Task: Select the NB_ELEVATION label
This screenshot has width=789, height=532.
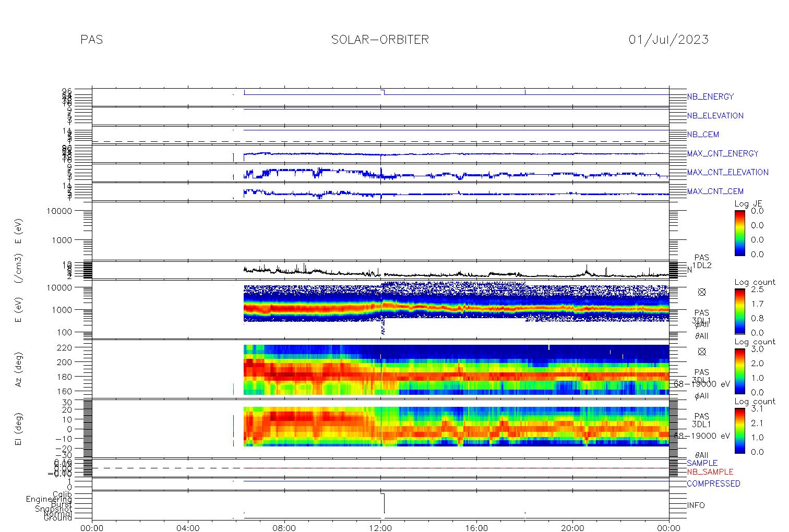Action: (715, 116)
